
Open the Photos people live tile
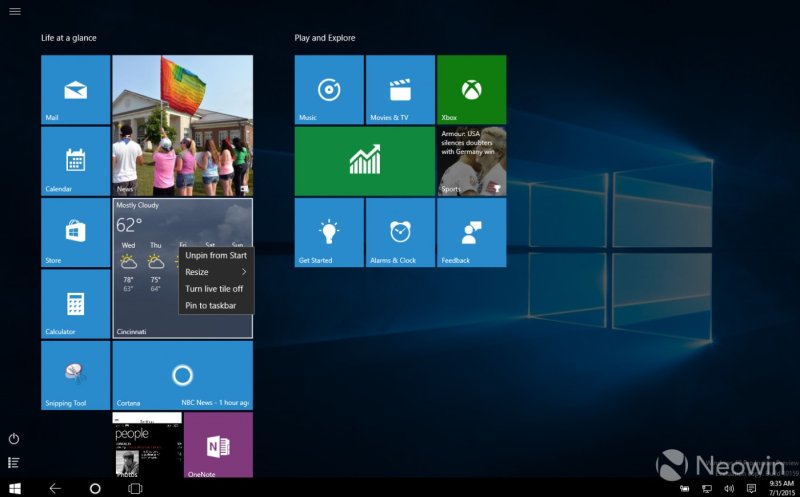(x=147, y=445)
